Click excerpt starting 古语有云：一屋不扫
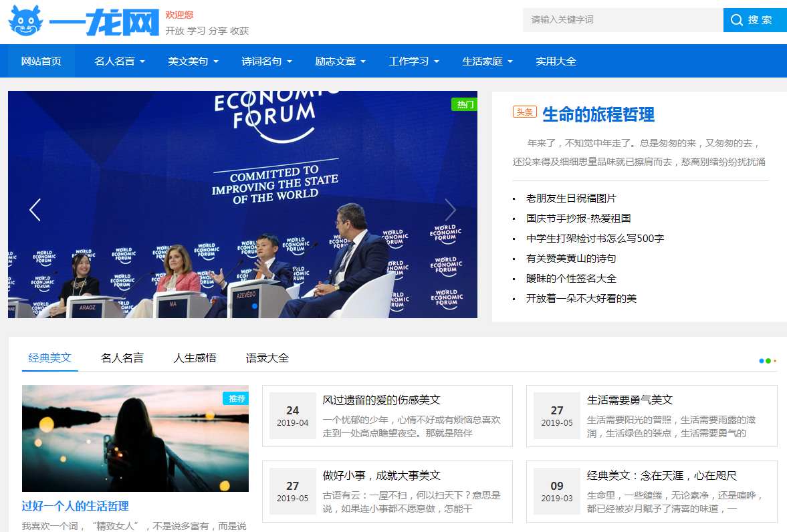The width and height of the screenshot is (787, 532). 412,502
